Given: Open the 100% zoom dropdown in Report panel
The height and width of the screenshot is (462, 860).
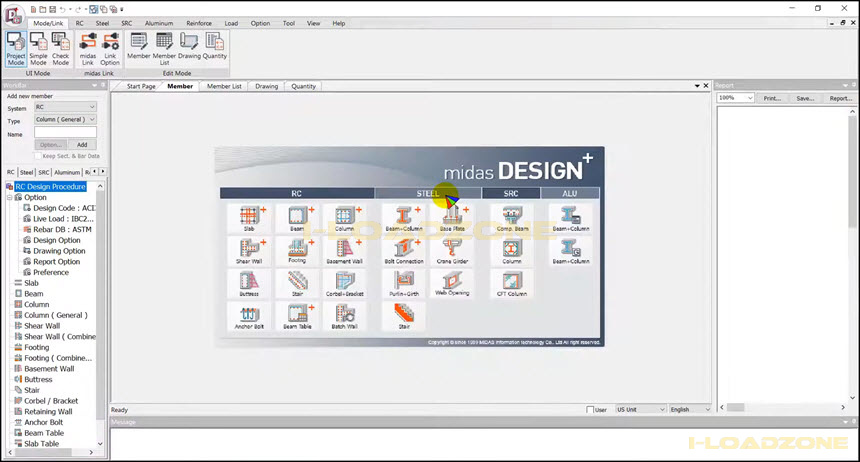Looking at the screenshot, I should tap(735, 98).
